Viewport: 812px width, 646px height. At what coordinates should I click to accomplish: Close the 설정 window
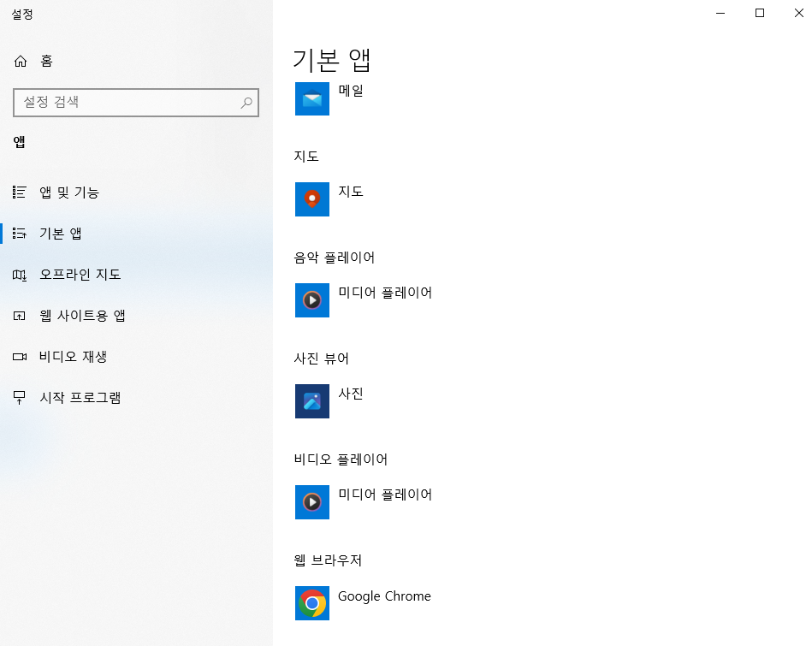pyautogui.click(x=798, y=13)
